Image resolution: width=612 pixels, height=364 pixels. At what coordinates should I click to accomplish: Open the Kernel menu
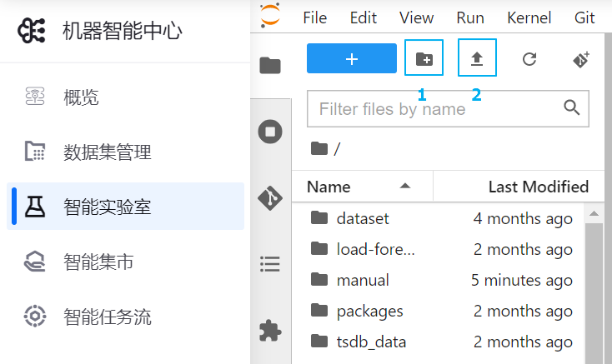[x=529, y=17]
